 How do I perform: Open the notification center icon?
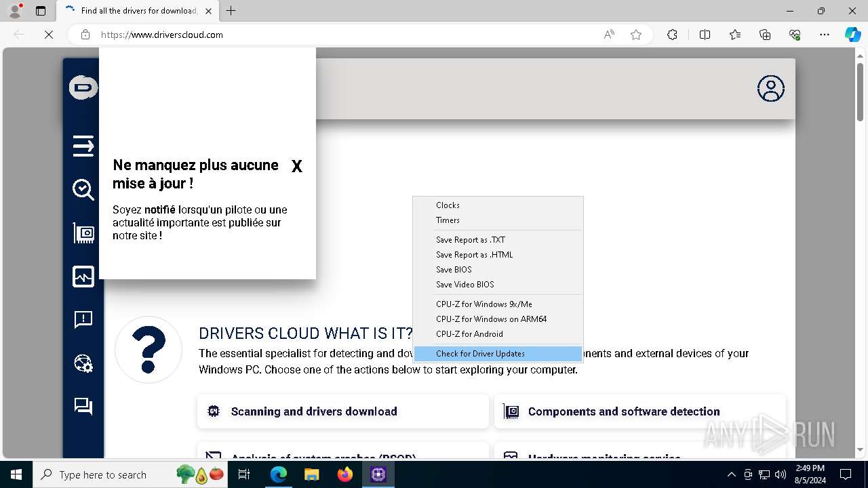846,474
